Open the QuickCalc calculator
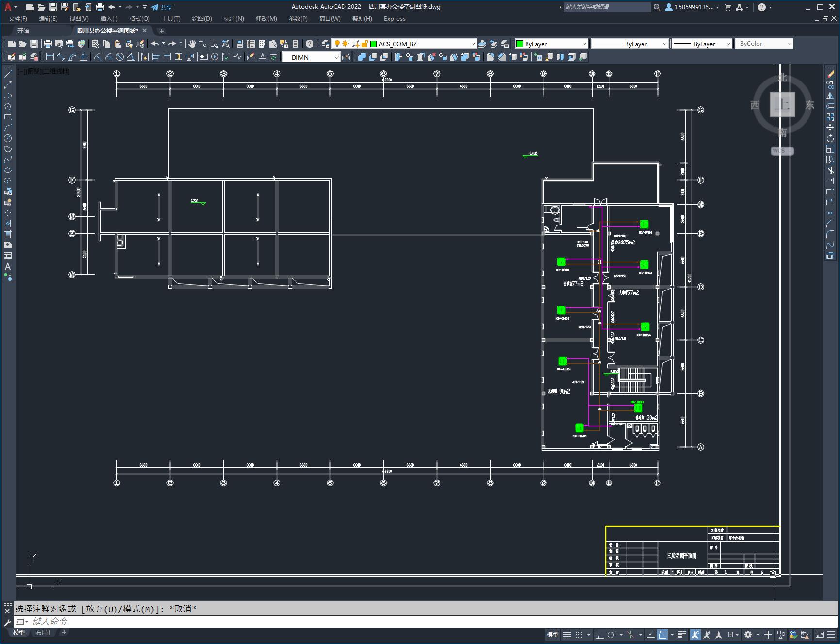 click(x=296, y=44)
